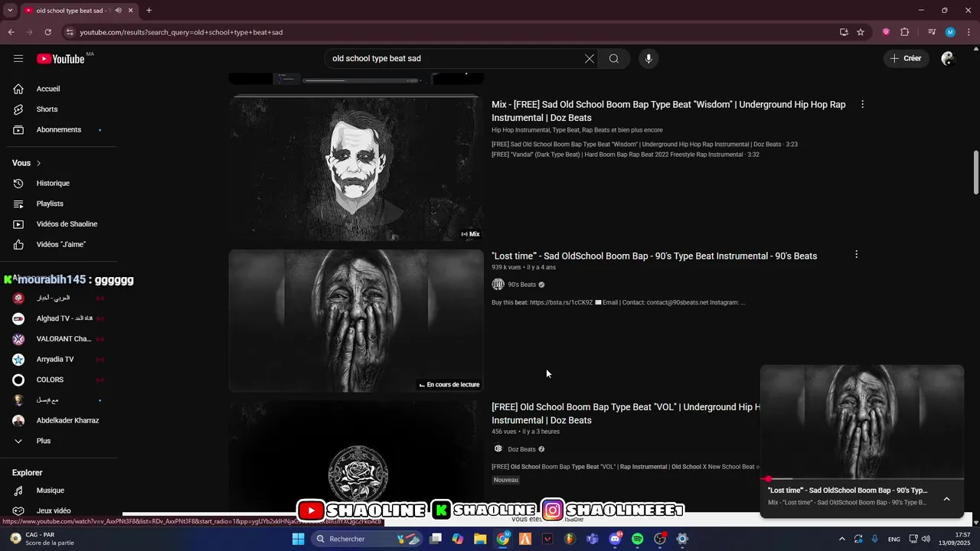
Task: Click the Chrome address bar URL
Action: click(x=181, y=32)
